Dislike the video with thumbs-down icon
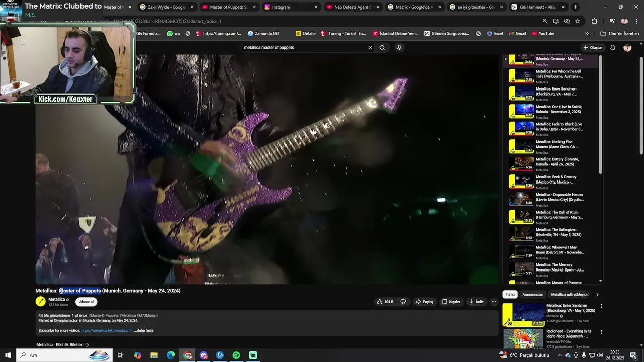Screen dimensions: 644x362 tap(403, 302)
